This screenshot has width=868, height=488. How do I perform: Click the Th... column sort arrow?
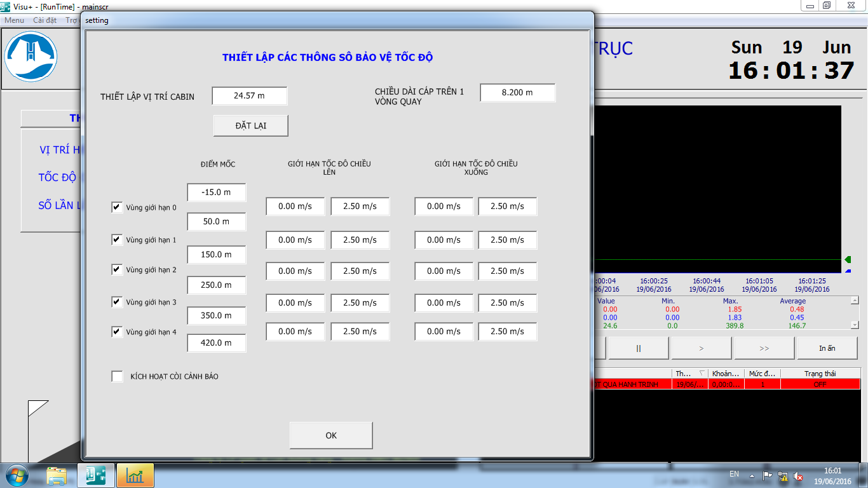pos(702,374)
